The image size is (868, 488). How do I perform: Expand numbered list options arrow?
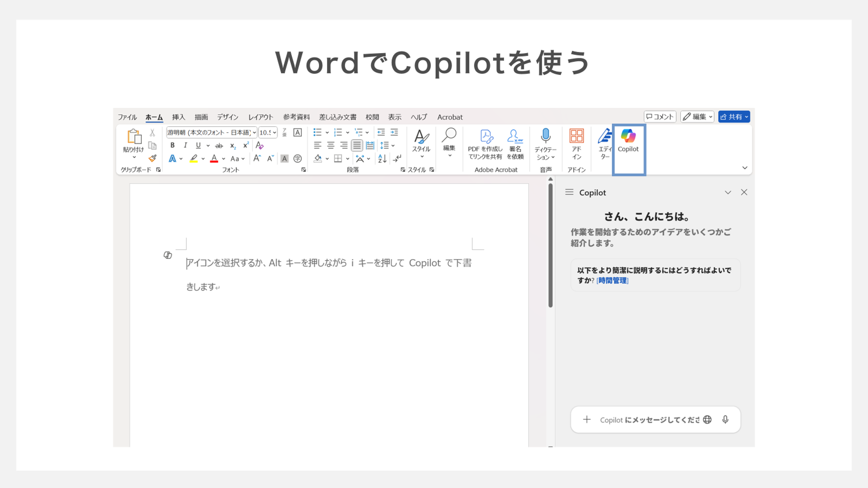pyautogui.click(x=348, y=133)
